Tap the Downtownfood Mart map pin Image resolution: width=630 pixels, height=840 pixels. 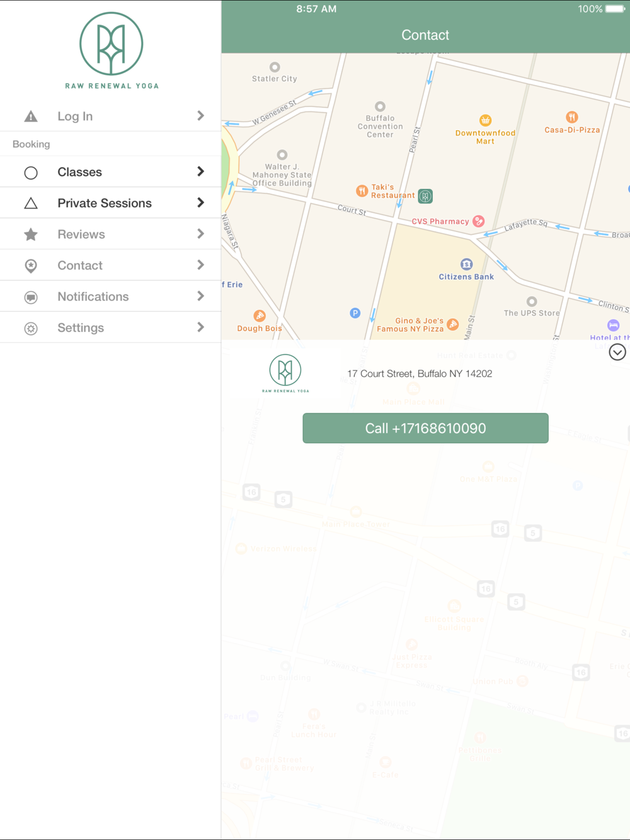click(485, 120)
